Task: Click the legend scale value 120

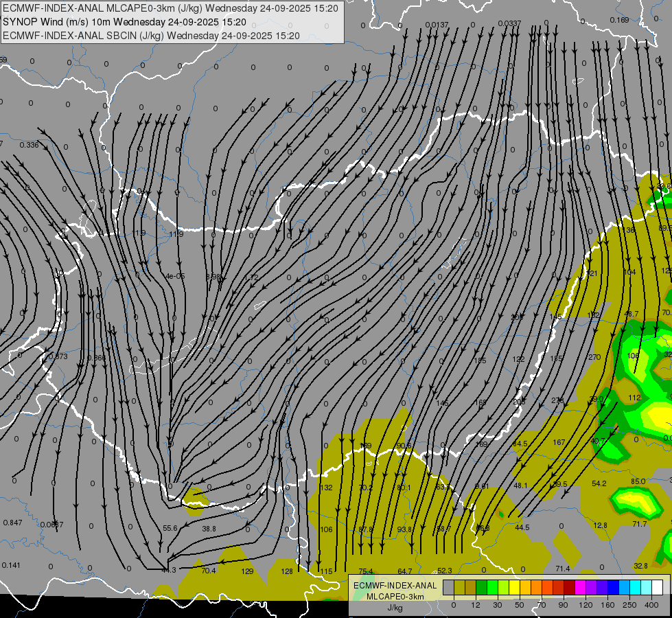Action: tap(586, 605)
